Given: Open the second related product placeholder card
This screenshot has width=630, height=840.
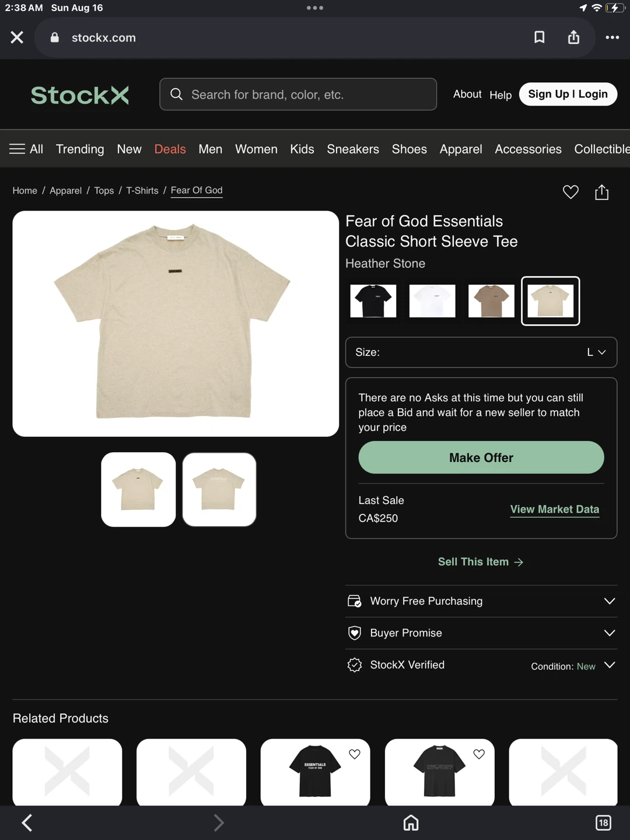Looking at the screenshot, I should [x=191, y=772].
